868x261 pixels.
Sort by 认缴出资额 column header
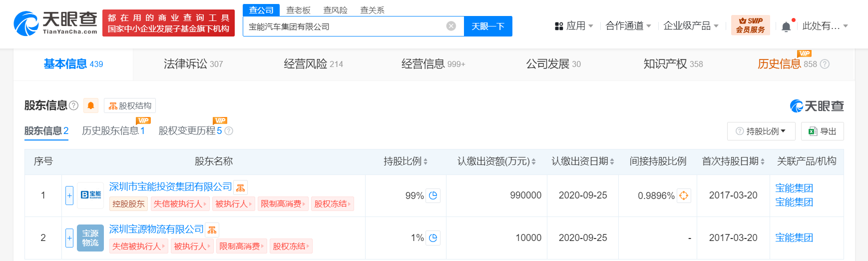pos(496,161)
